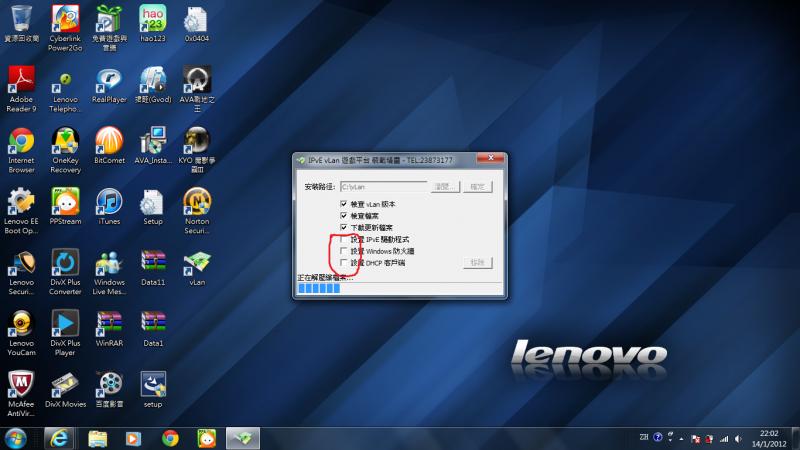The width and height of the screenshot is (800, 450).
Task: Open the Gvod desktop shortcut
Action: click(x=153, y=84)
